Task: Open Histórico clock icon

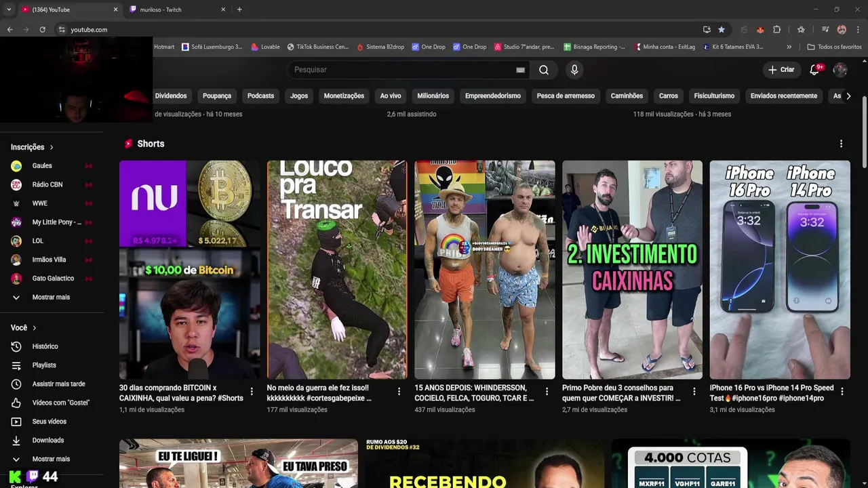Action: (16, 346)
